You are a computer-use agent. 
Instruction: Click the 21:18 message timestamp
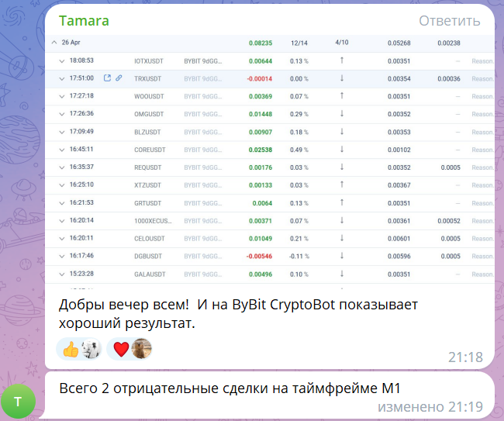click(465, 357)
